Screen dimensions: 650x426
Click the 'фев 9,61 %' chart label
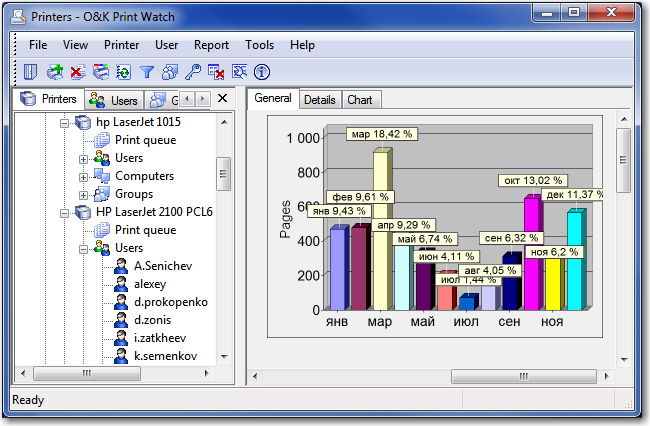[360, 197]
